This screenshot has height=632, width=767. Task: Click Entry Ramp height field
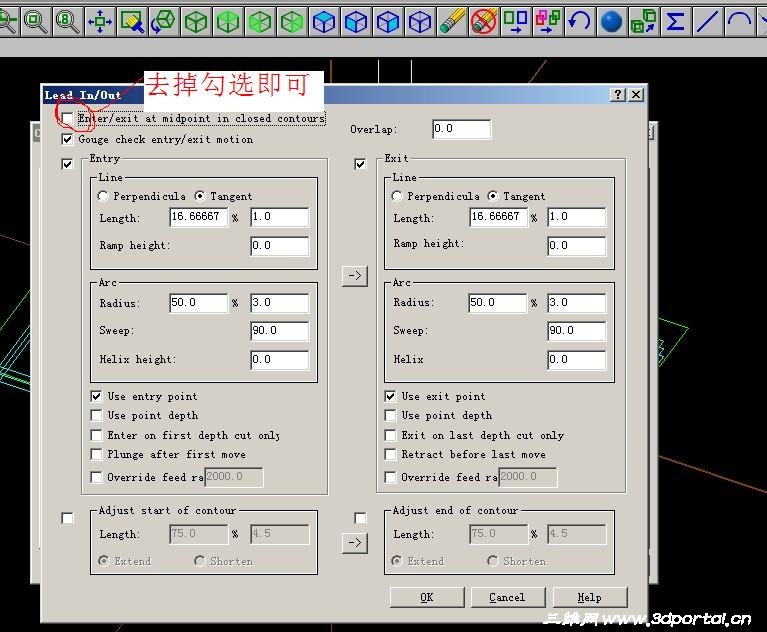coord(280,246)
